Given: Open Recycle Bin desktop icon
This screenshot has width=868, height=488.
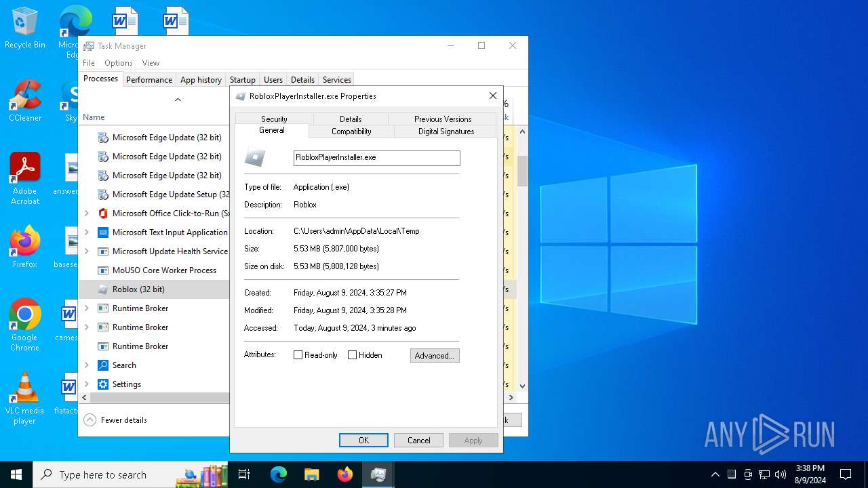Looking at the screenshot, I should [25, 28].
